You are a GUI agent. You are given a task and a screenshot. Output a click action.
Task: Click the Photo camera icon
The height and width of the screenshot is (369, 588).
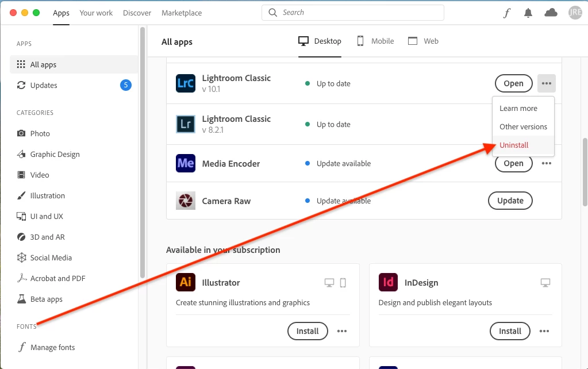(21, 133)
